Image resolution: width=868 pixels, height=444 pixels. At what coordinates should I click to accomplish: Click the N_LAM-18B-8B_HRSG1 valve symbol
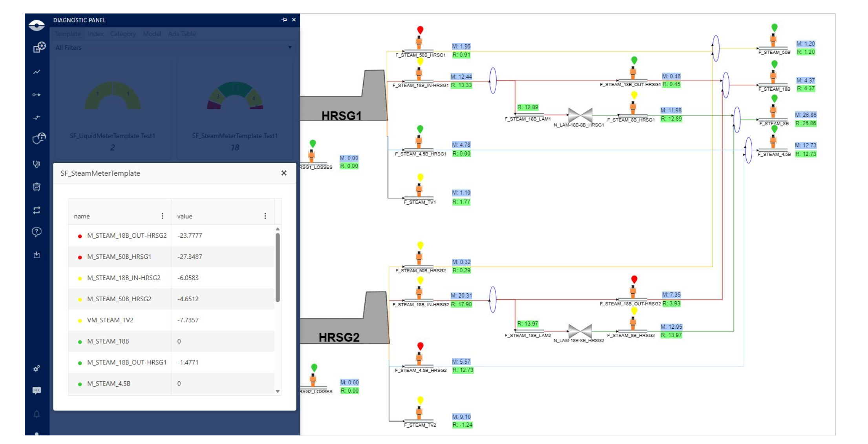click(580, 115)
